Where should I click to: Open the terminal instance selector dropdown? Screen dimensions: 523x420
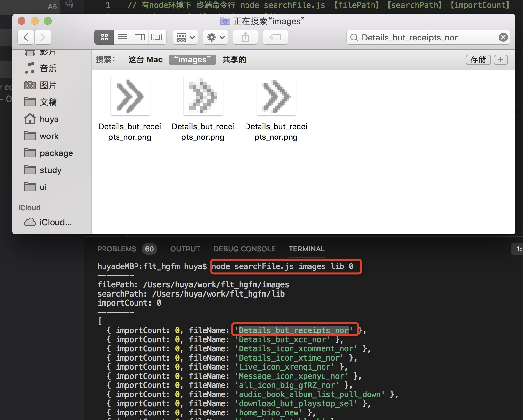[517, 249]
